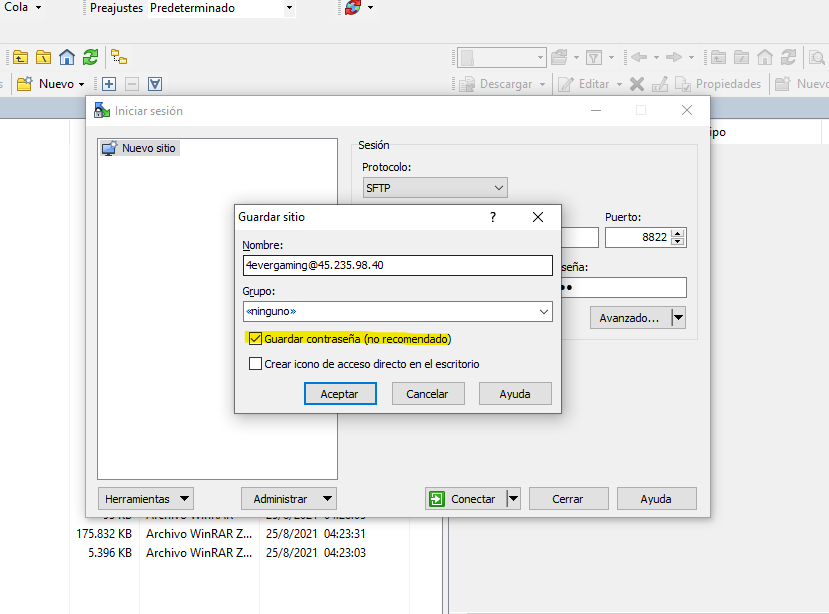Refresh the local panel with green arrows

(90, 57)
